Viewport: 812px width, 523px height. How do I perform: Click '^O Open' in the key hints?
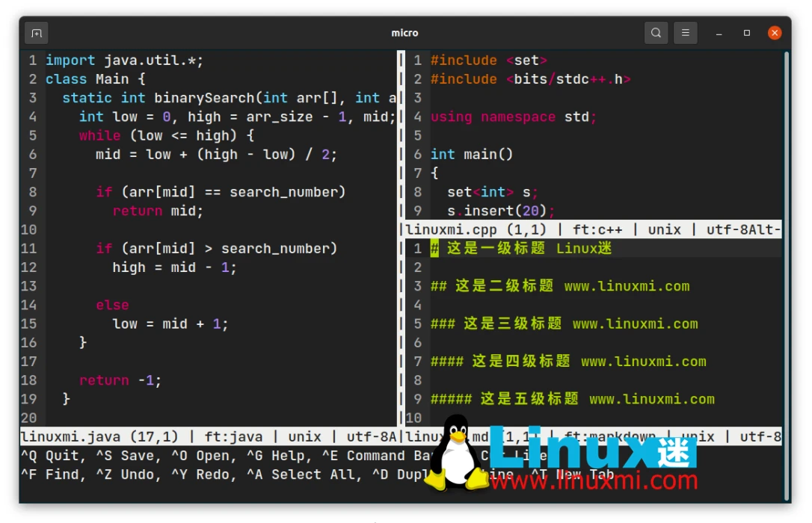point(200,456)
